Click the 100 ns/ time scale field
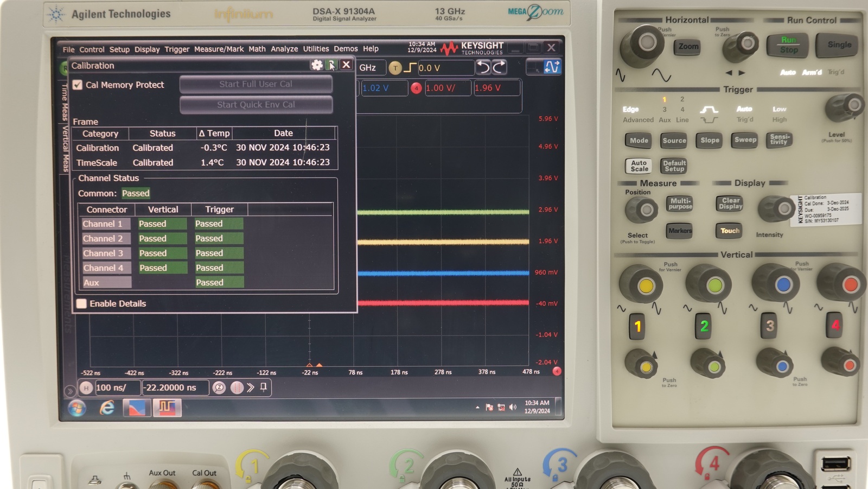The height and width of the screenshot is (489, 868). coord(117,388)
